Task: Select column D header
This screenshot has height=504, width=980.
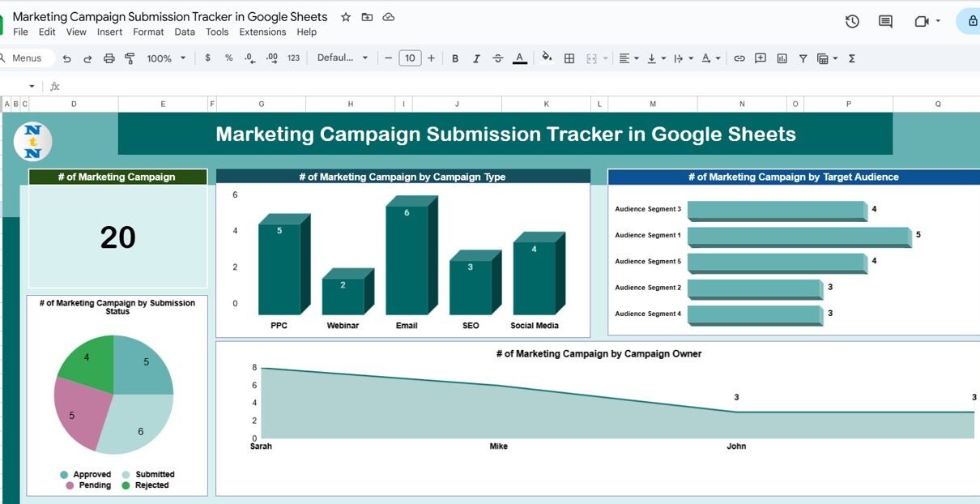Action: click(74, 104)
